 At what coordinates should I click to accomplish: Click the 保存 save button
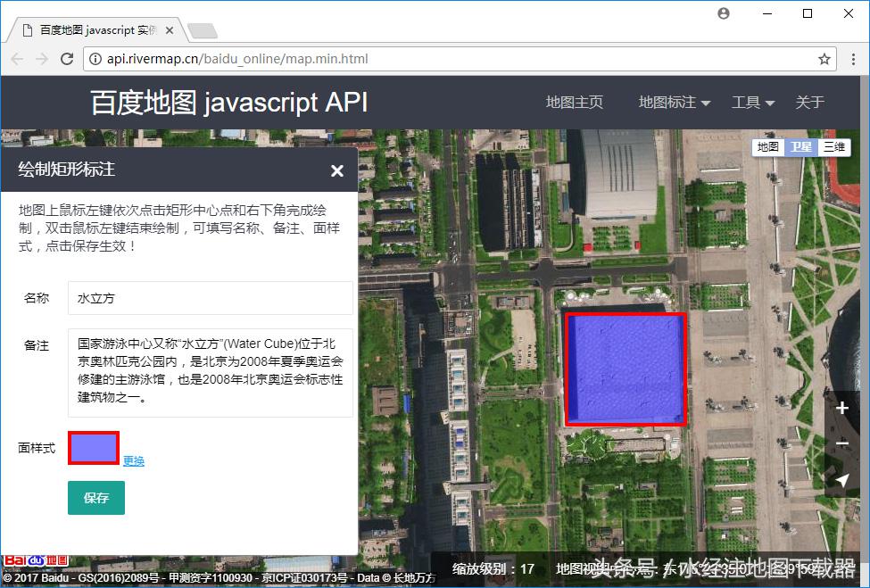[x=95, y=498]
